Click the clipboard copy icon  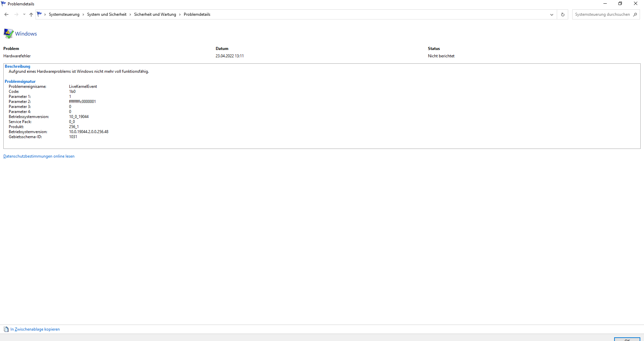click(x=6, y=329)
